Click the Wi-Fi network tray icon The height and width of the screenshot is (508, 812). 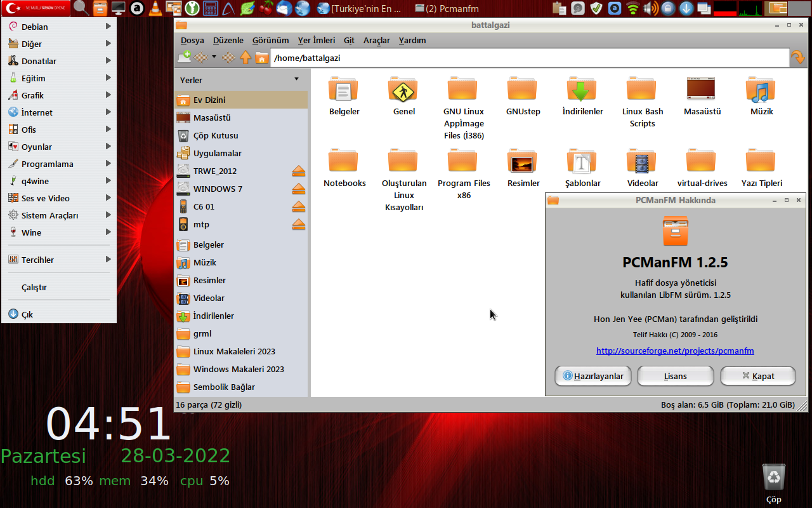[x=632, y=8]
